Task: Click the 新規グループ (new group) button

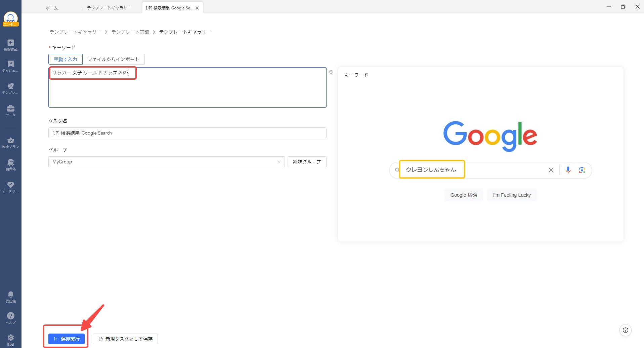Action: click(x=307, y=162)
